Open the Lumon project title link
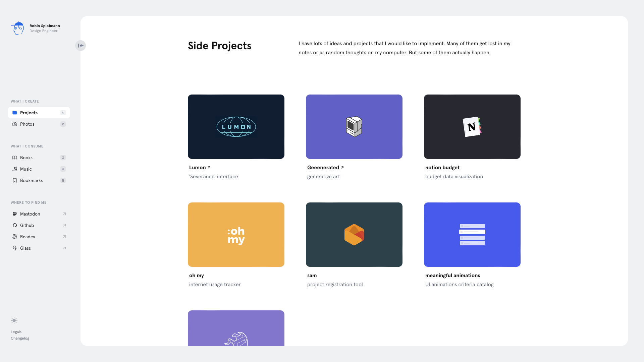 [x=200, y=168]
